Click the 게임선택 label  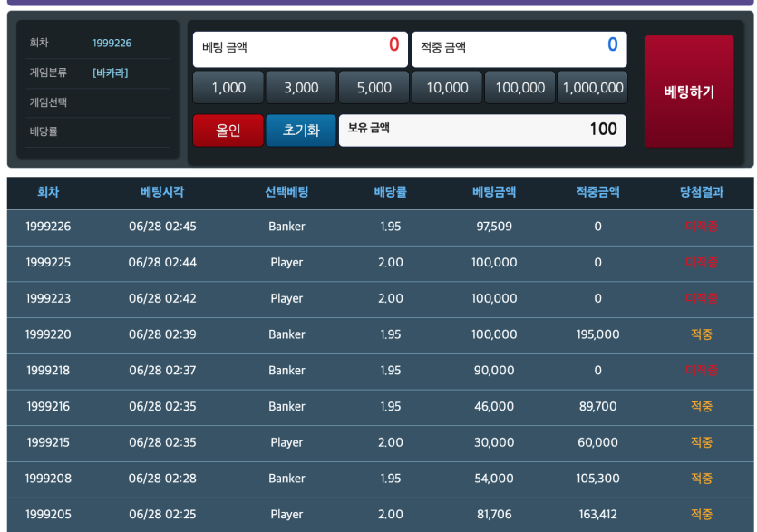coord(48,102)
